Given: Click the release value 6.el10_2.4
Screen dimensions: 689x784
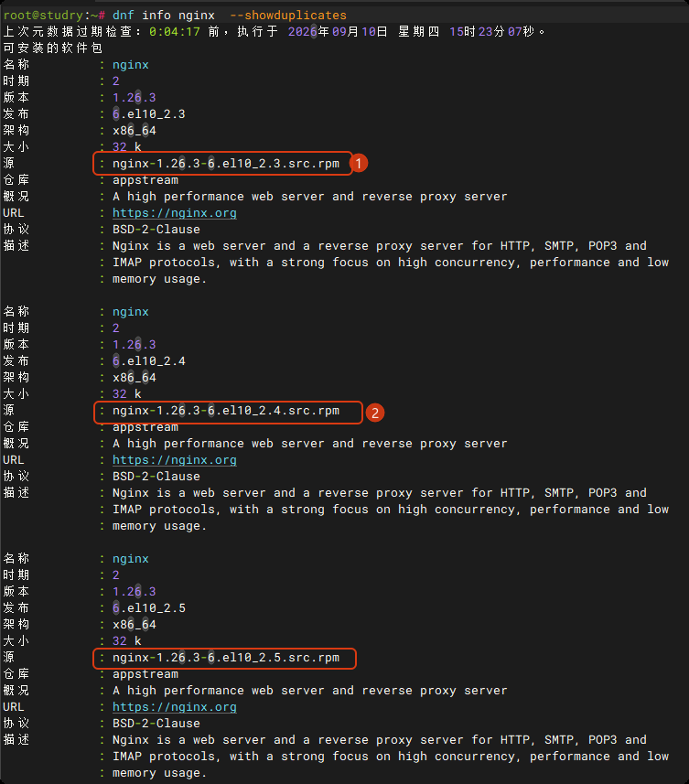Looking at the screenshot, I should (x=149, y=361).
